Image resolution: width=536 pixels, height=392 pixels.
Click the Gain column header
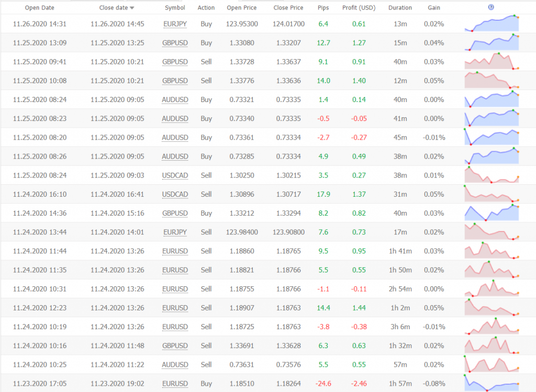click(x=434, y=8)
